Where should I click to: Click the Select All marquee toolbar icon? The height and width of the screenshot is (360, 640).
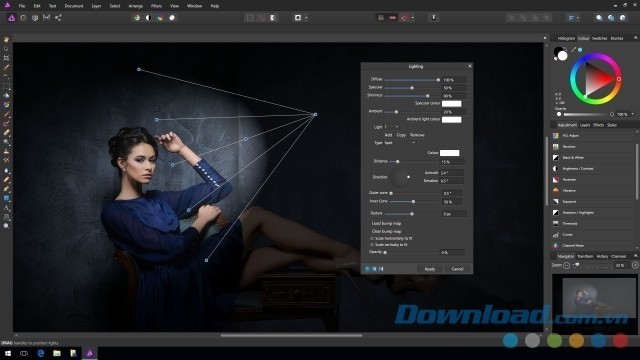pyautogui.click(x=249, y=18)
